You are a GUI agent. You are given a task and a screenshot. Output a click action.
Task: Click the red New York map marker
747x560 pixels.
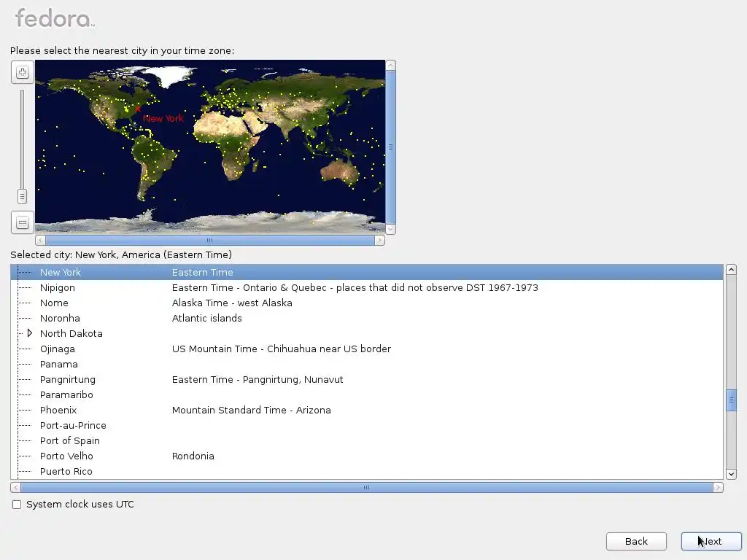138,109
